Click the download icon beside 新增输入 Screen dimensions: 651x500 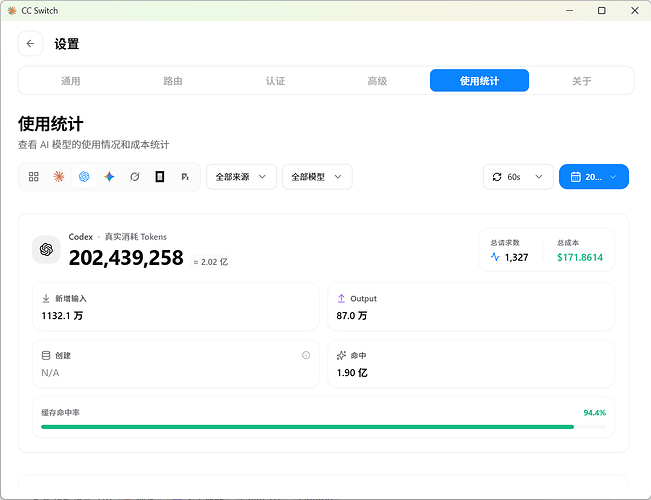point(46,299)
